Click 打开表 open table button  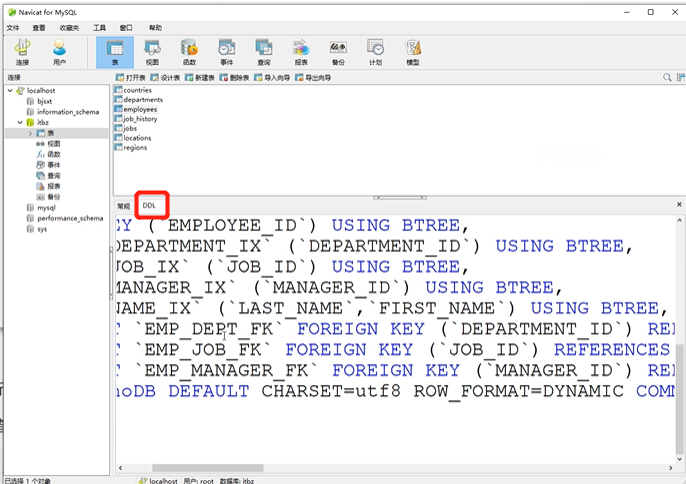pyautogui.click(x=130, y=77)
